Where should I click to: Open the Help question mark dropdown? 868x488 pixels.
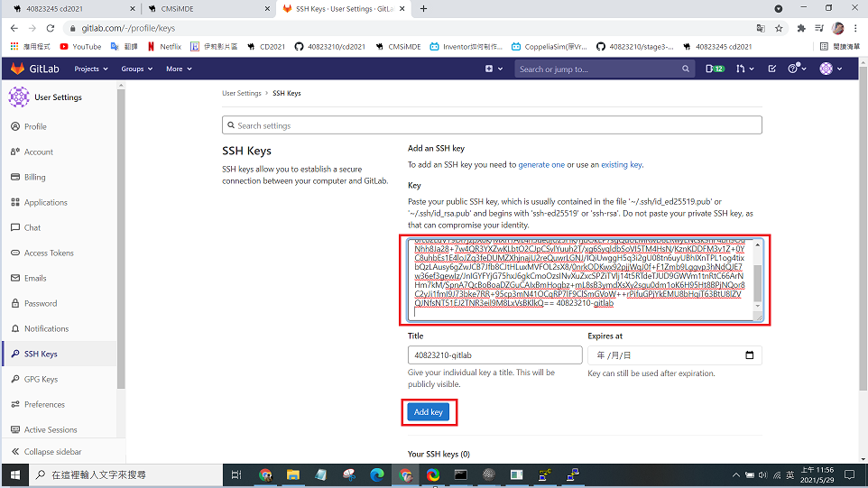(x=797, y=69)
